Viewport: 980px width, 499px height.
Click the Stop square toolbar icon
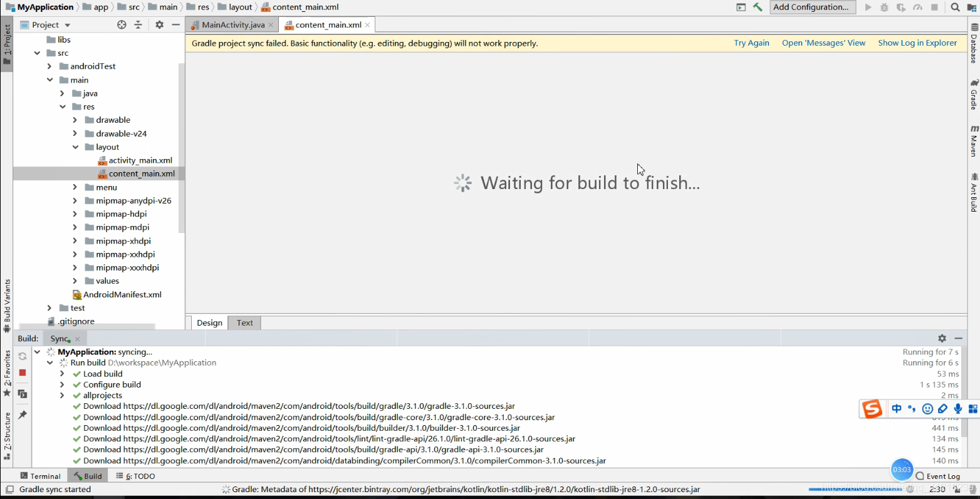point(934,8)
